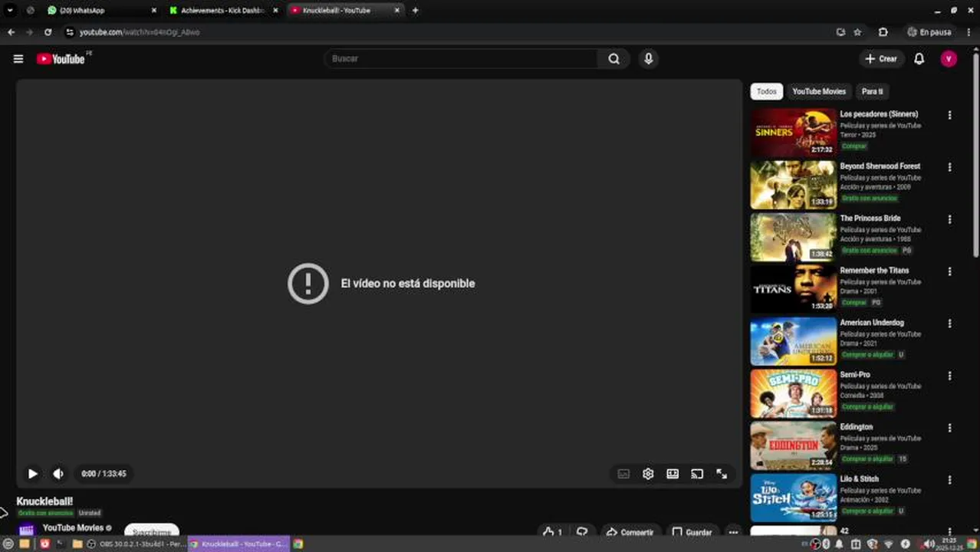Image resolution: width=980 pixels, height=552 pixels.
Task: Open more options for Remember the Titans
Action: [x=949, y=271]
